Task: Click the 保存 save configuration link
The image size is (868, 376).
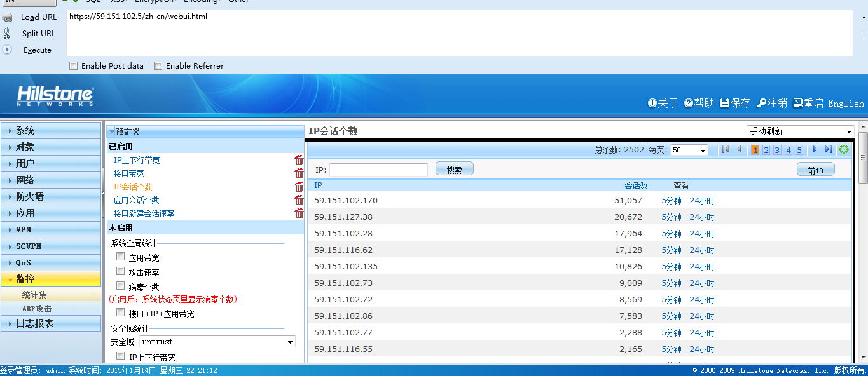Action: point(735,103)
